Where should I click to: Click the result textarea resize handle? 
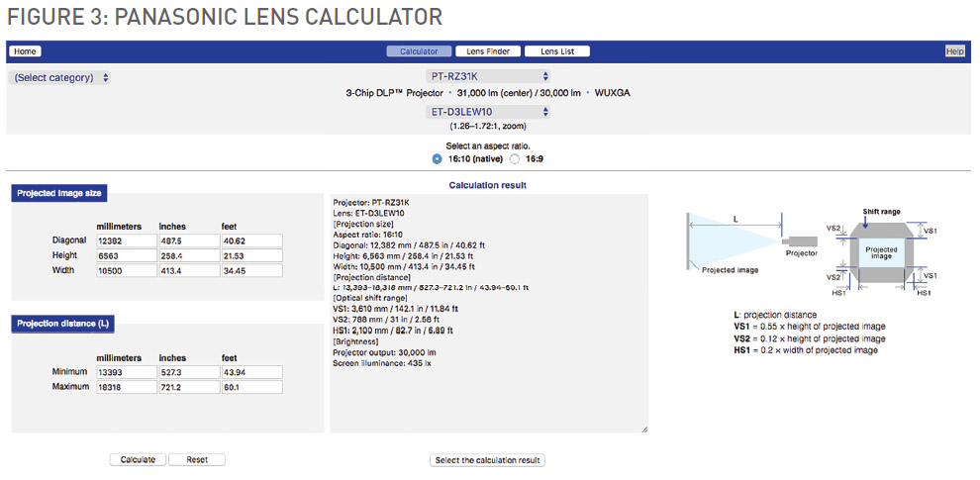point(644,429)
